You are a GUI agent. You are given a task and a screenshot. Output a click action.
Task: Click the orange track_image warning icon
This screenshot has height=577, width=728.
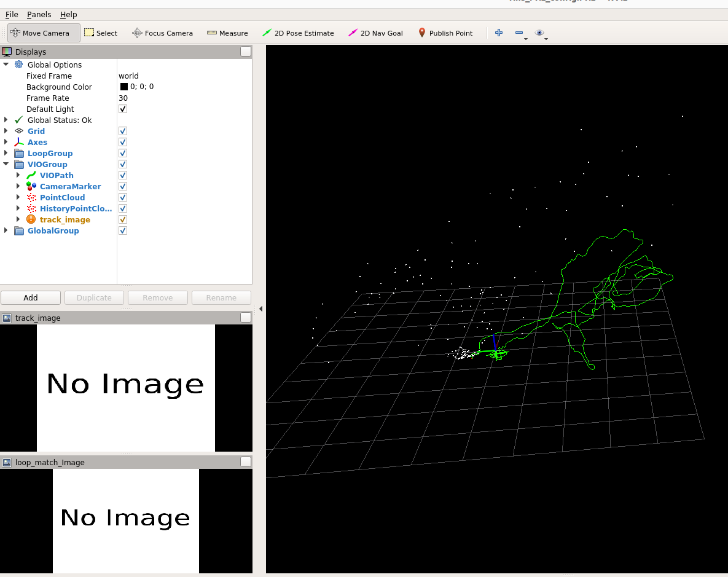point(31,219)
